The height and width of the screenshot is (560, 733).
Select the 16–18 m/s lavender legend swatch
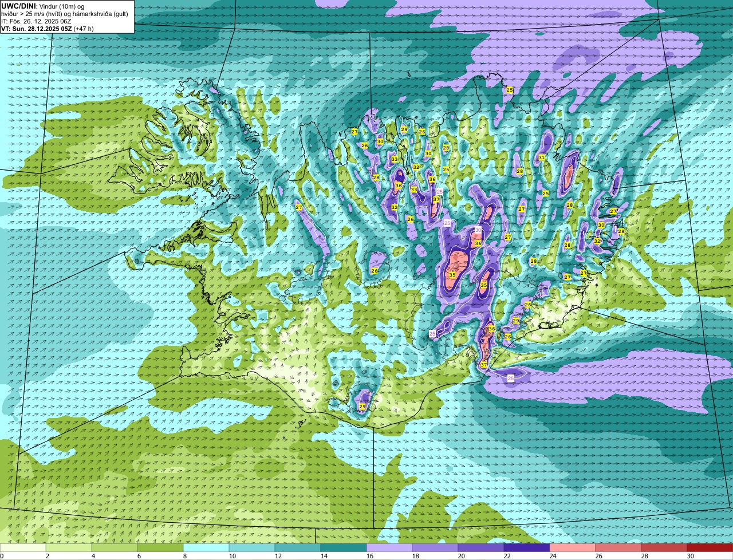pos(389,547)
